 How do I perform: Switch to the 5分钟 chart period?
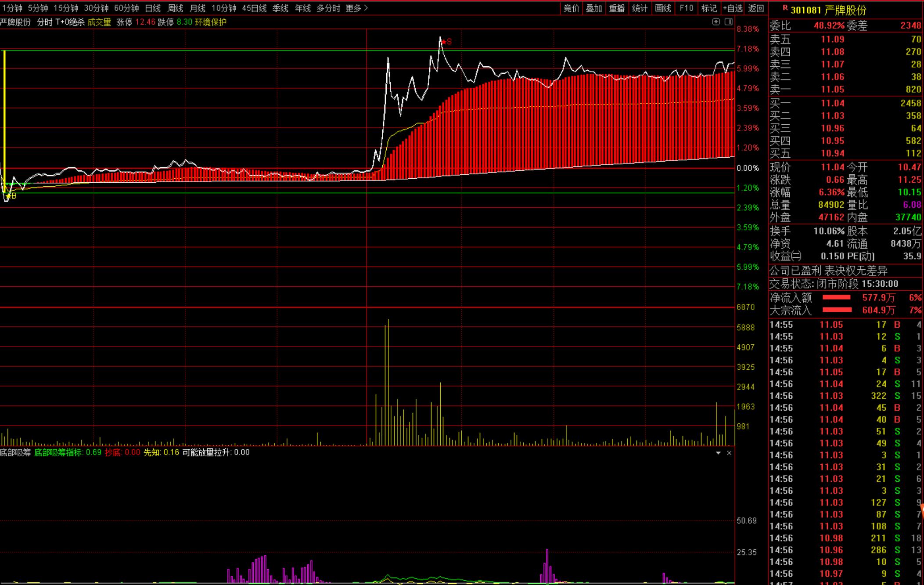pyautogui.click(x=38, y=8)
